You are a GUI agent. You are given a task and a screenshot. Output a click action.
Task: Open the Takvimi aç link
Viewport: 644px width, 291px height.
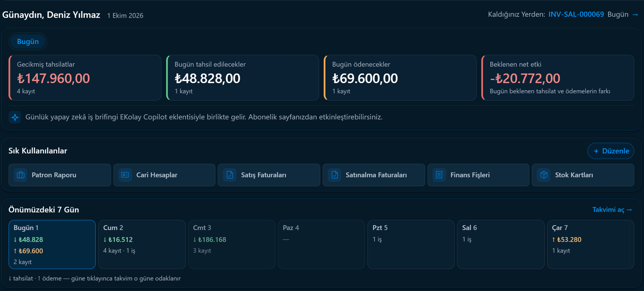tap(612, 210)
